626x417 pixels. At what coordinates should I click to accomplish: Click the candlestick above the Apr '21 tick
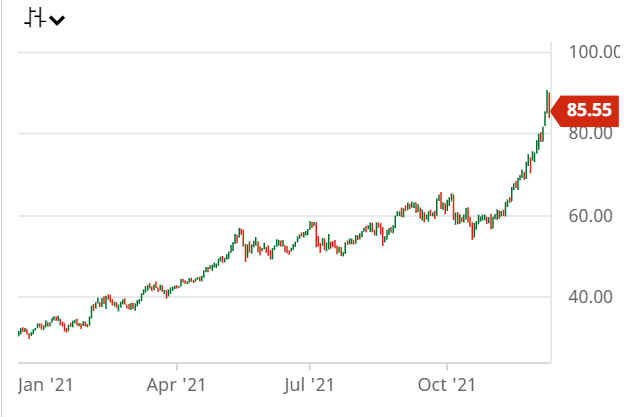point(177,287)
